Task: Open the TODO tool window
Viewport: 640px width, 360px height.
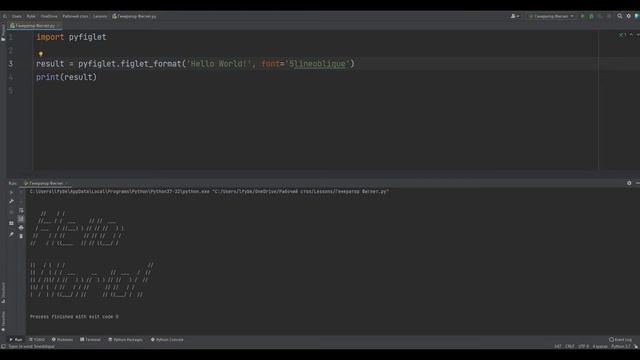Action: coord(37,340)
